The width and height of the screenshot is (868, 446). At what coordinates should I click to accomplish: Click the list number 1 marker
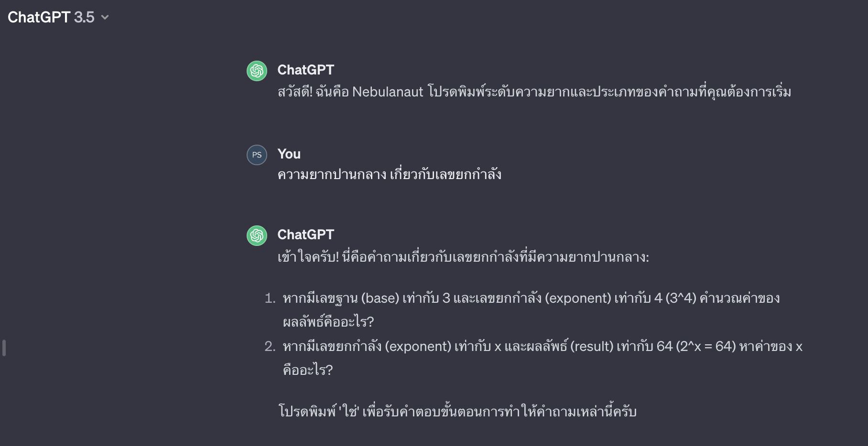270,298
